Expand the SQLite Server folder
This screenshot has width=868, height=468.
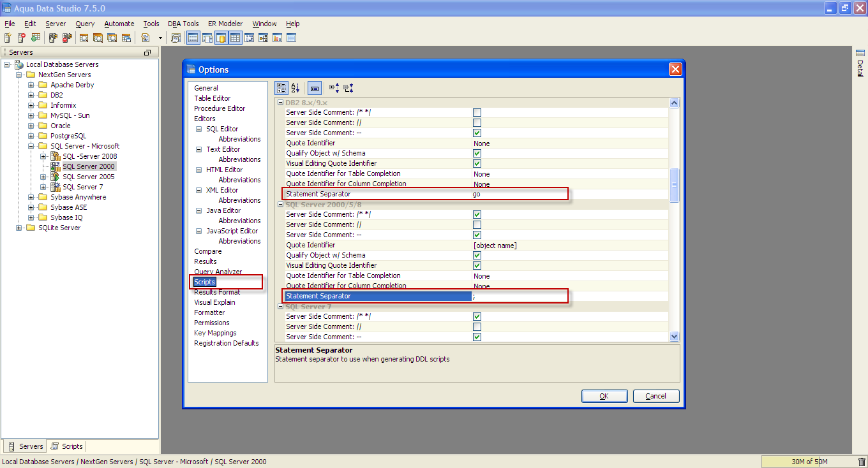tap(19, 228)
